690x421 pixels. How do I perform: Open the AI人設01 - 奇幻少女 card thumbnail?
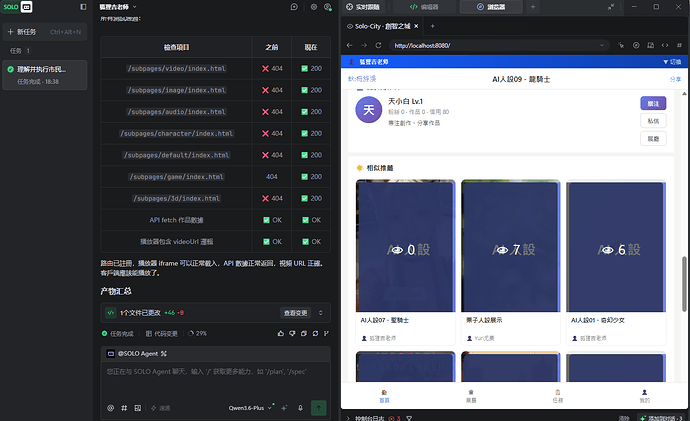(x=616, y=246)
